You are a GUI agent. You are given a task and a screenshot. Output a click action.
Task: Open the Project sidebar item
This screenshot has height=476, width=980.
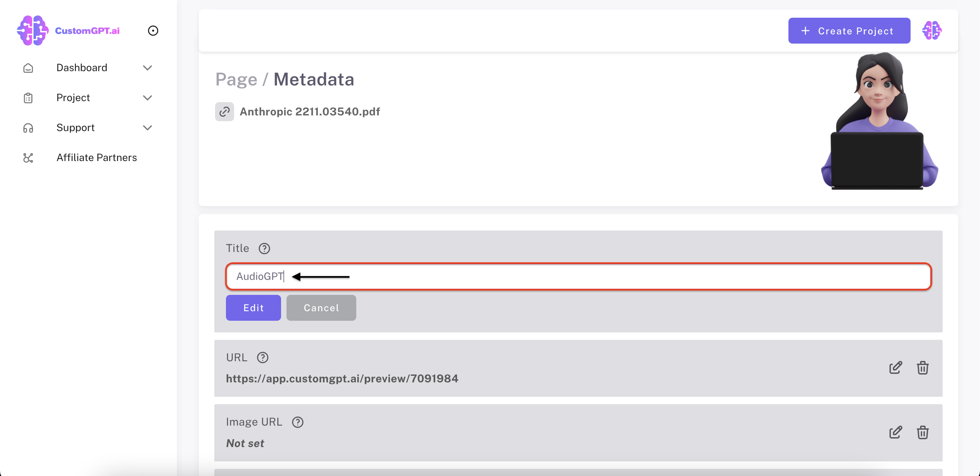[x=73, y=98]
